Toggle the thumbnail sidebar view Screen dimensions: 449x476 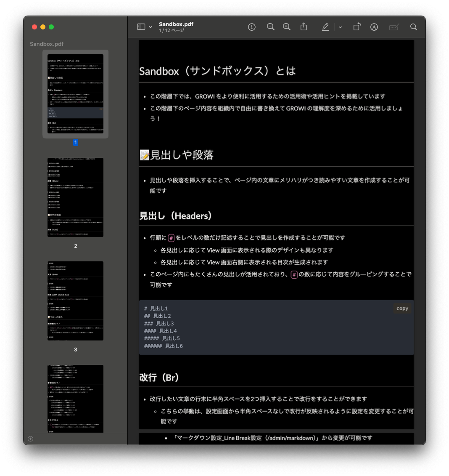pyautogui.click(x=140, y=27)
